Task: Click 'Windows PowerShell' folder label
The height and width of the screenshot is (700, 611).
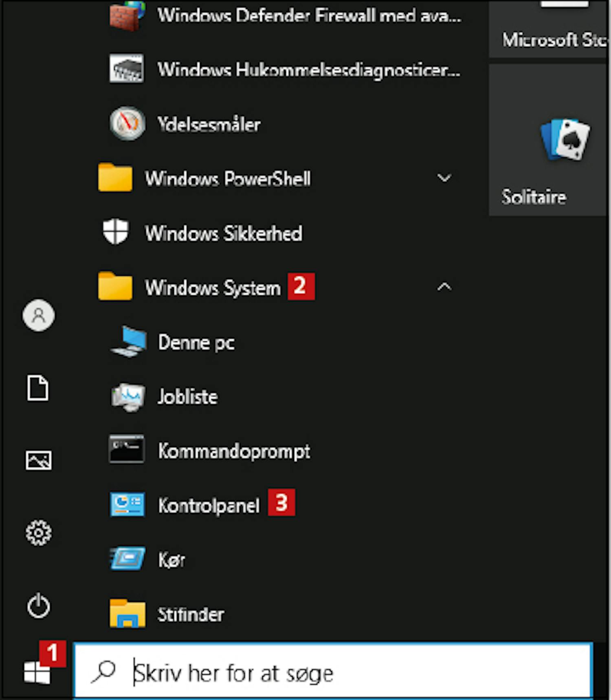Action: 228,179
